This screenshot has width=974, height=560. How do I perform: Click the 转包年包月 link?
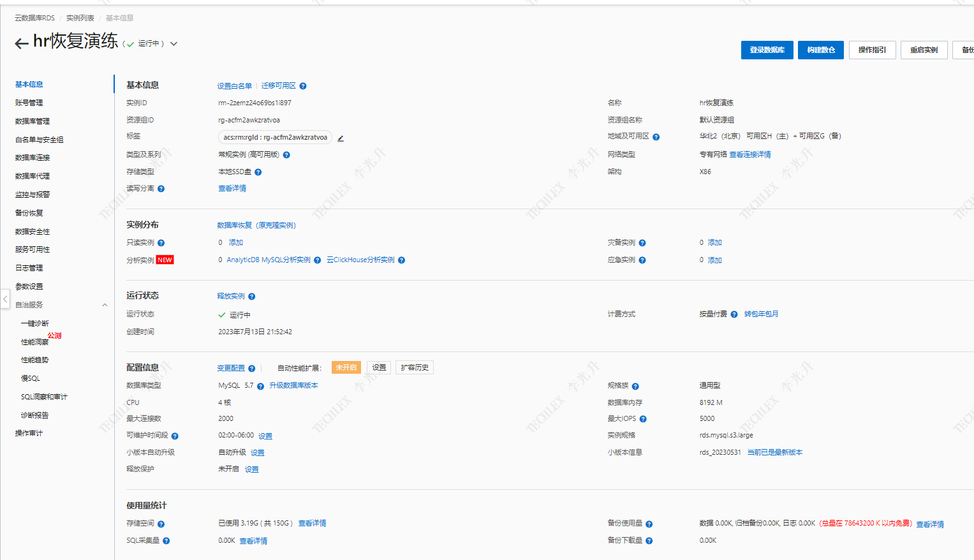pos(761,314)
